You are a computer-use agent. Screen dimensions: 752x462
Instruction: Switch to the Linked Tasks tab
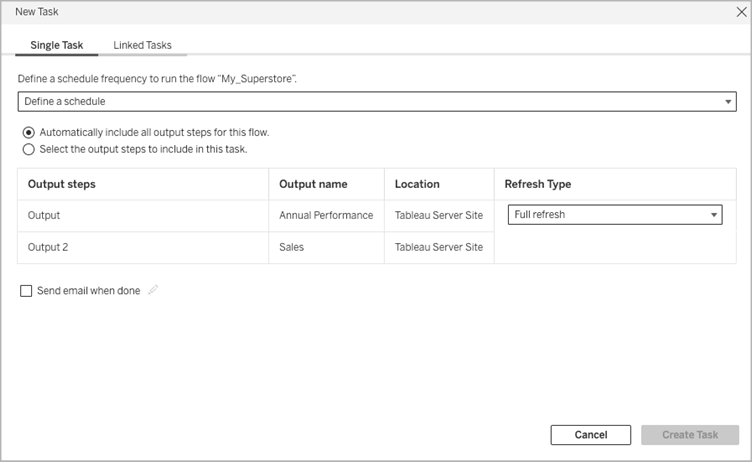coord(142,45)
